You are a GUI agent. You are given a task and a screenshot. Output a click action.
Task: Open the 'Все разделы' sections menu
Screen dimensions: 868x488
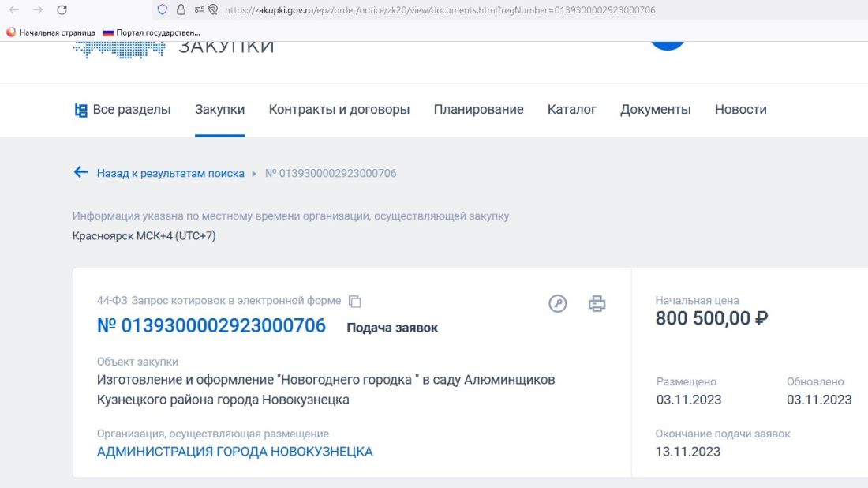[122, 110]
